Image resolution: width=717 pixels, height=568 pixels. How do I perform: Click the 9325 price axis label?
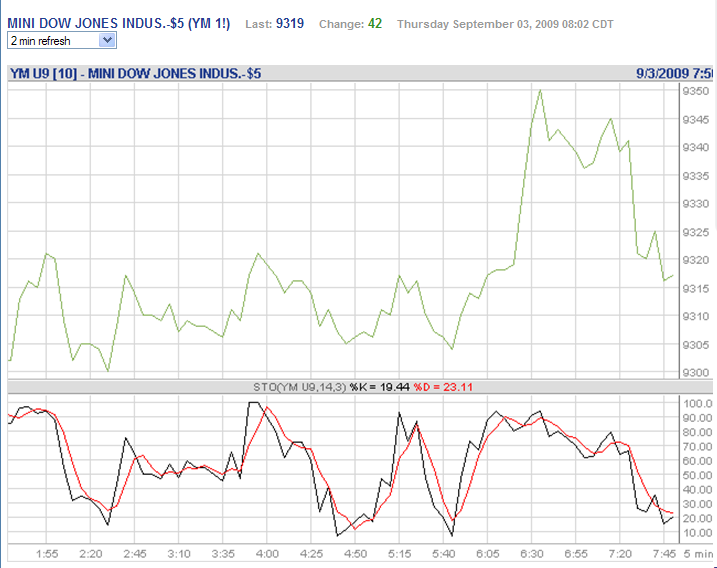[696, 232]
